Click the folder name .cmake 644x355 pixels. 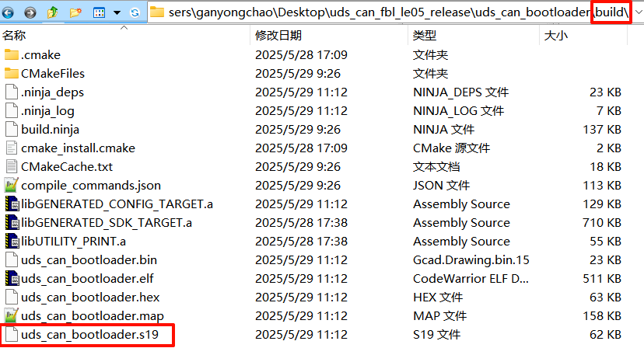40,55
